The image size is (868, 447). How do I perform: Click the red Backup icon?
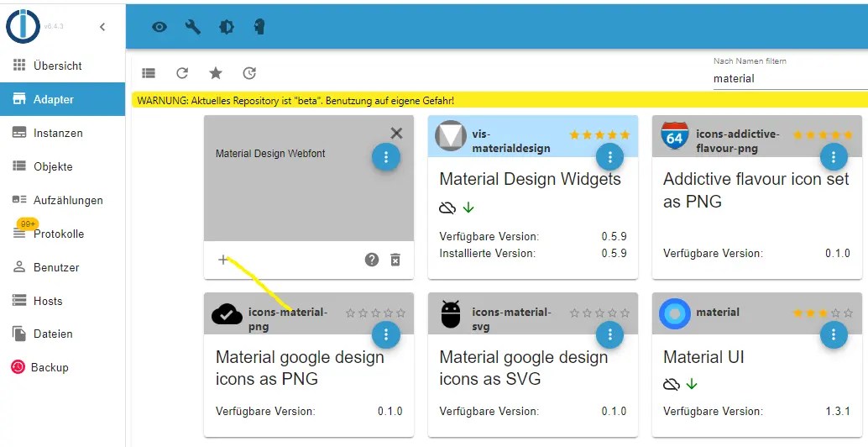point(18,366)
